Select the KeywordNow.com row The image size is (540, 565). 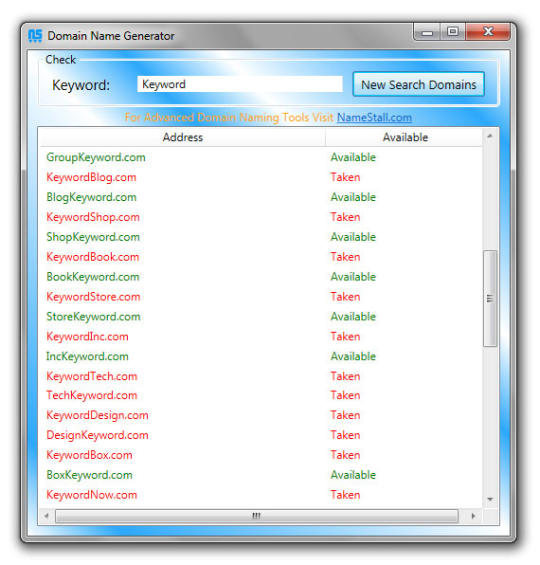pyautogui.click(x=261, y=495)
